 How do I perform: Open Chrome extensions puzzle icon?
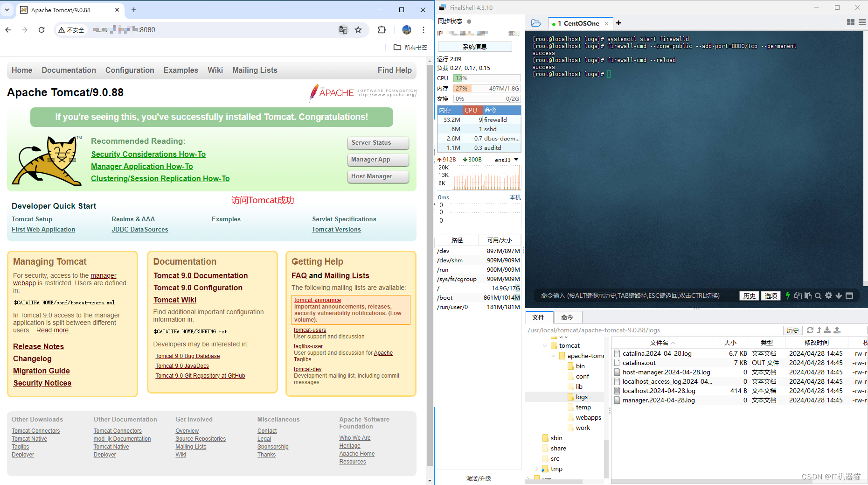382,30
